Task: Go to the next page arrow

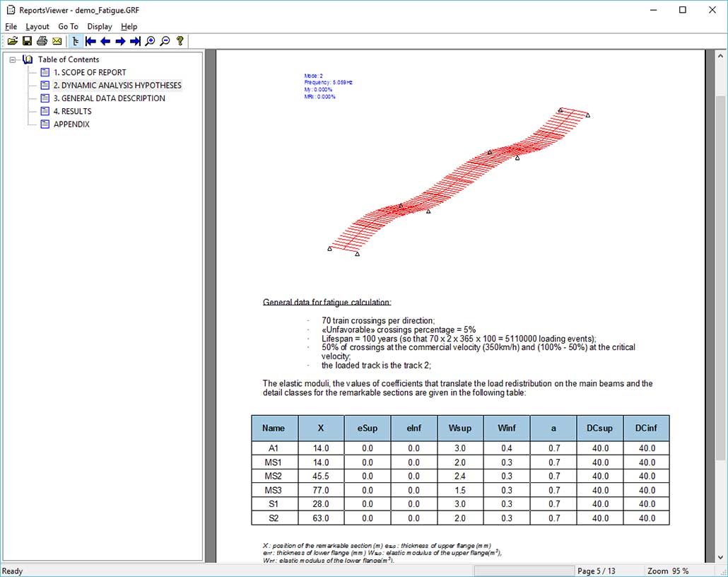Action: [x=120, y=41]
